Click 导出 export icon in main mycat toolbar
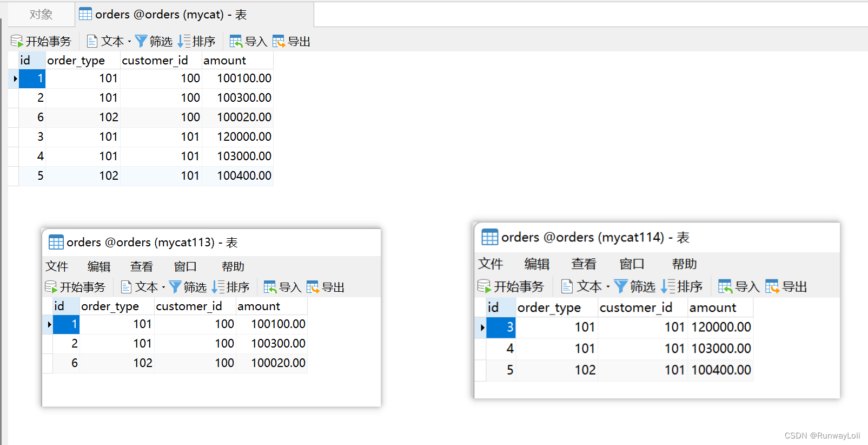Image resolution: width=868 pixels, height=445 pixels. [x=279, y=41]
